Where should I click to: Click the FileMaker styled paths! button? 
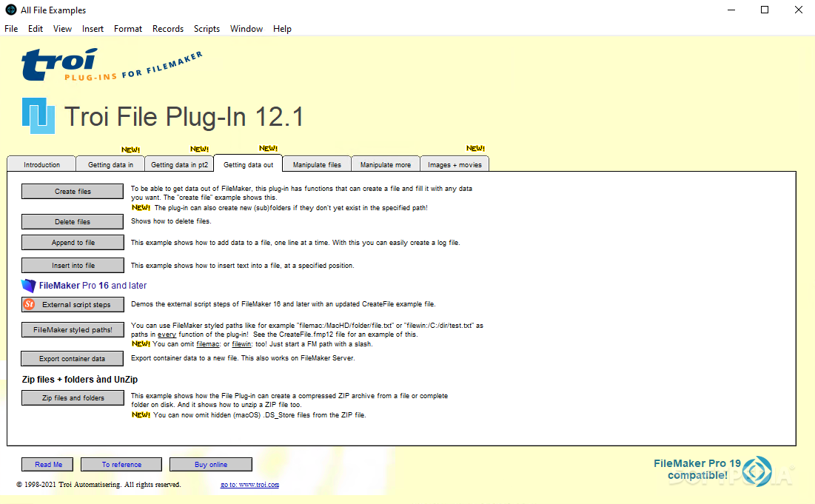pos(73,329)
